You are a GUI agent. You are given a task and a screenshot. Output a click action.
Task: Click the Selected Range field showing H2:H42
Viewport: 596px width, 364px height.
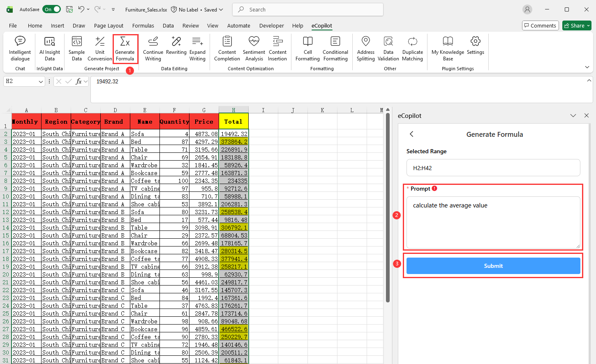click(493, 168)
